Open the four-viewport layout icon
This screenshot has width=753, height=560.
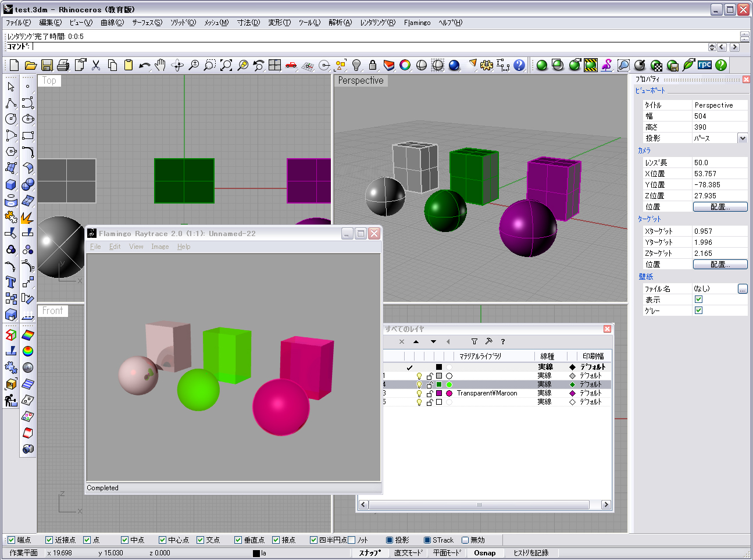tap(275, 65)
